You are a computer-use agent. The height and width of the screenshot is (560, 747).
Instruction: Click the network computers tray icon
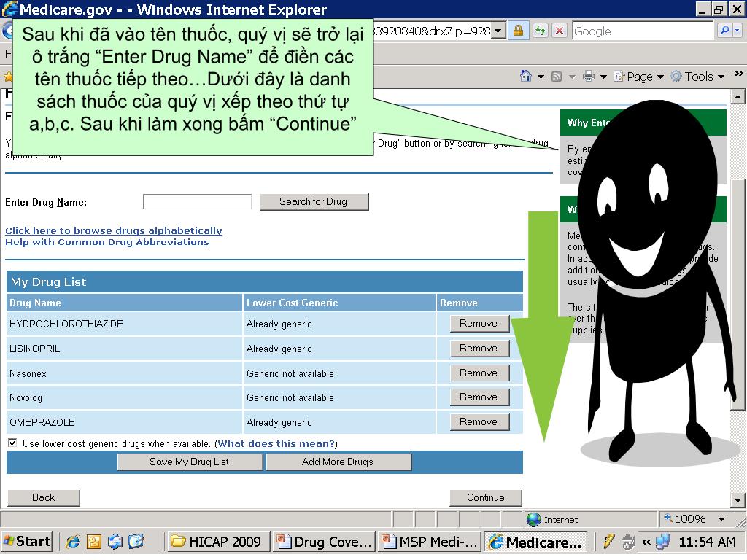click(663, 542)
